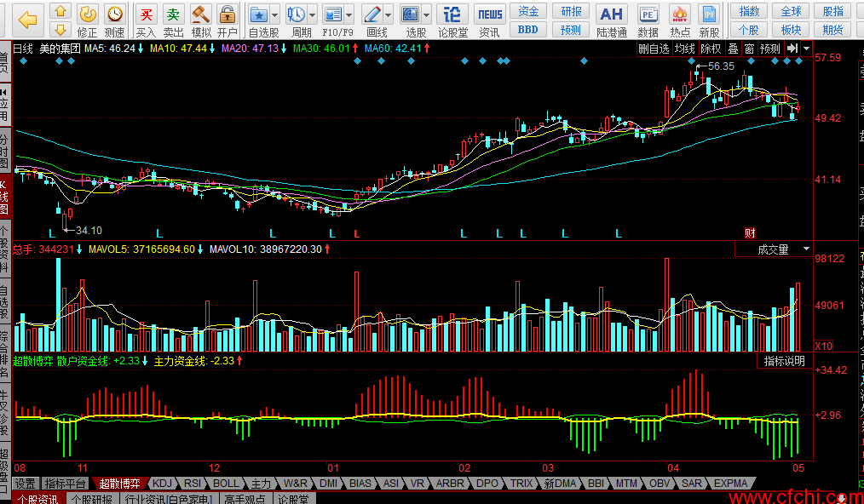Image resolution: width=864 pixels, height=504 pixels.
Task: Open the 模拟 gavel simulation icon
Action: coord(200,15)
